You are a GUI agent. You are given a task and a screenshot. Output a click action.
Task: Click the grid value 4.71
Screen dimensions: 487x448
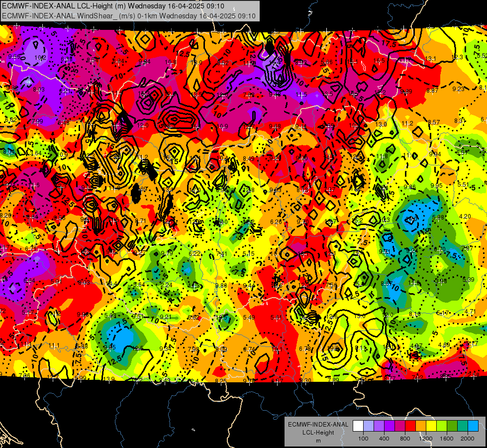coord(470,312)
